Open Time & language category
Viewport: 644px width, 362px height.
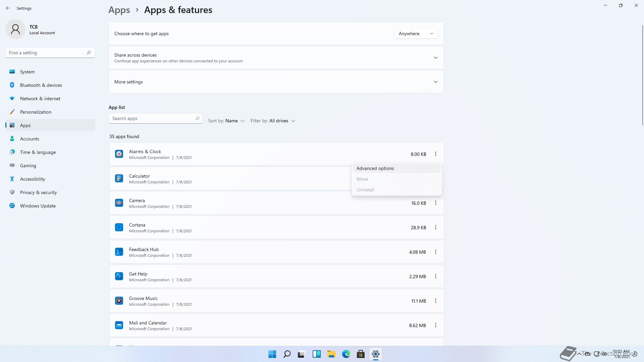click(50, 152)
